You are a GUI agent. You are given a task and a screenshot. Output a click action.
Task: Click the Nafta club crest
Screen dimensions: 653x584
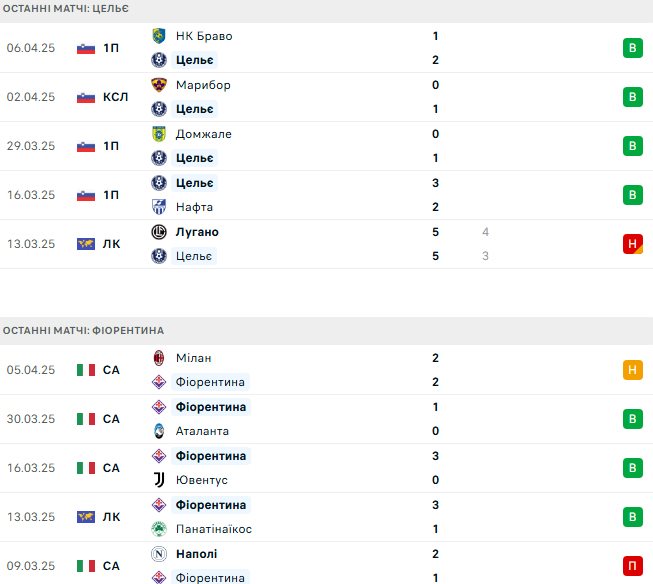tap(159, 207)
